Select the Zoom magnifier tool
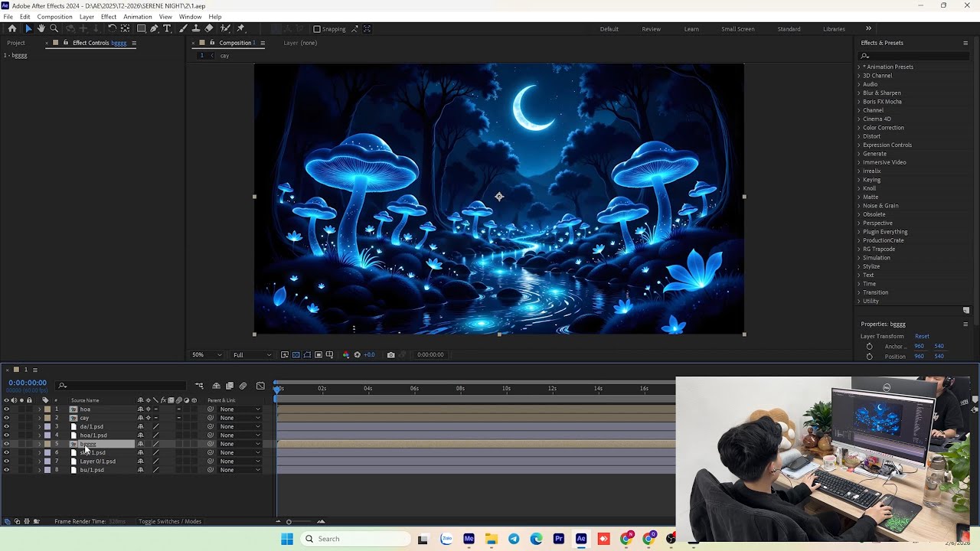980x551 pixels. point(54,28)
